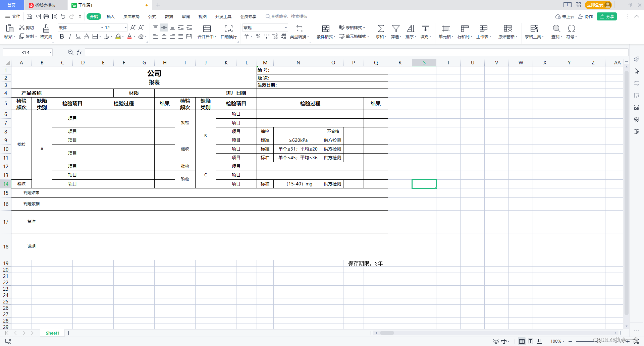Click the Symbol (符号) omega icon
The width and height of the screenshot is (644, 346).
click(x=572, y=28)
